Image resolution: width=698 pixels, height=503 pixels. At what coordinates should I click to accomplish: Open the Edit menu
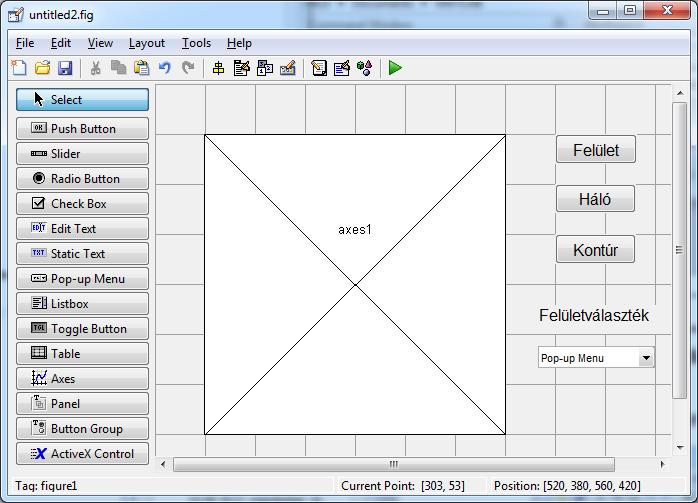click(61, 43)
